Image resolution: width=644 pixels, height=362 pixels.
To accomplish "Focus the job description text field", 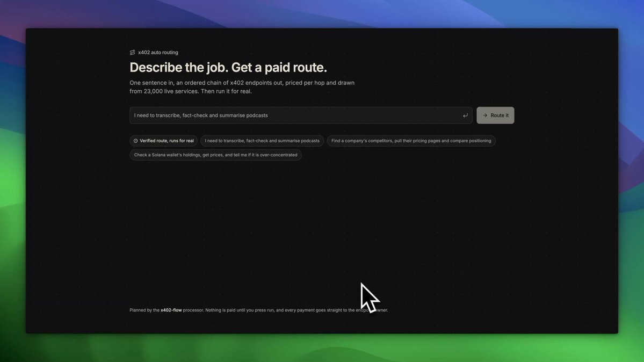I will [301, 115].
